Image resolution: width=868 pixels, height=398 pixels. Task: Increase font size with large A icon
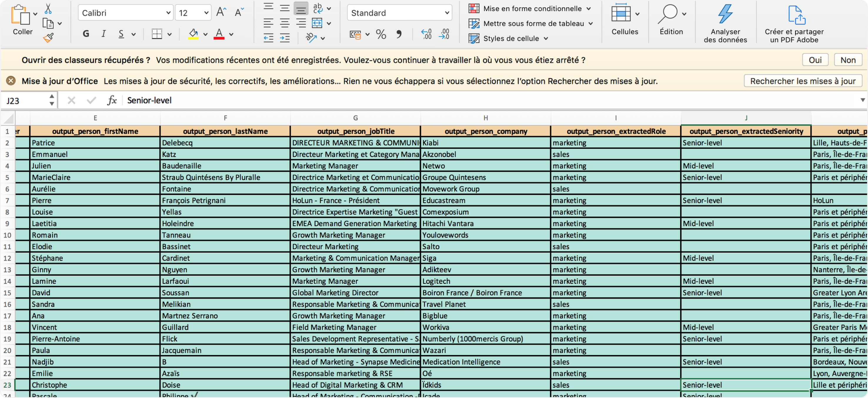[x=221, y=12]
